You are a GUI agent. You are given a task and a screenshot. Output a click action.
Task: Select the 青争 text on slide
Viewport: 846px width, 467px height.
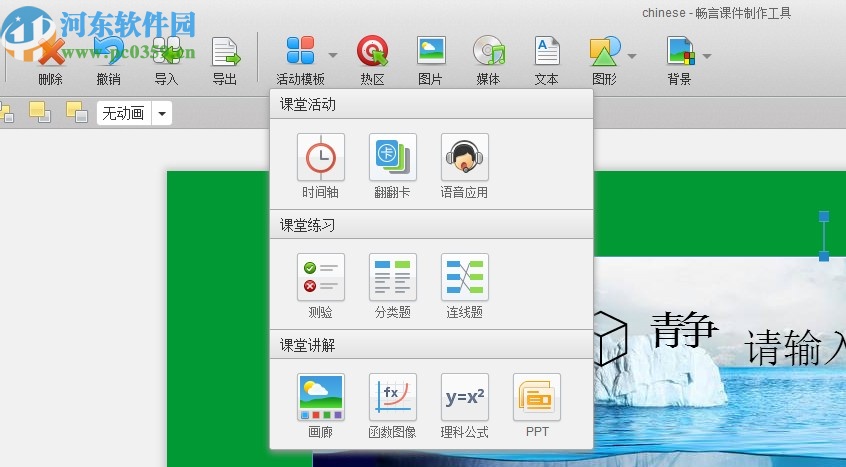(684, 329)
